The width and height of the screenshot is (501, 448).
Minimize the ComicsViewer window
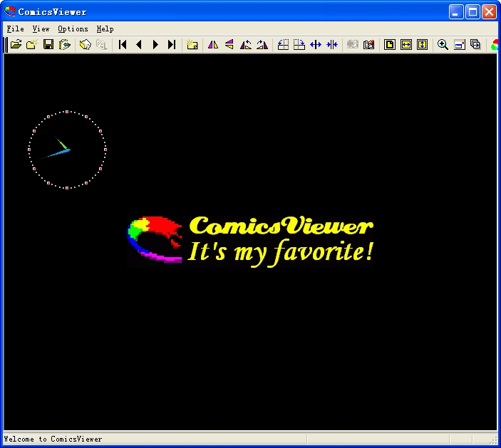click(x=456, y=12)
